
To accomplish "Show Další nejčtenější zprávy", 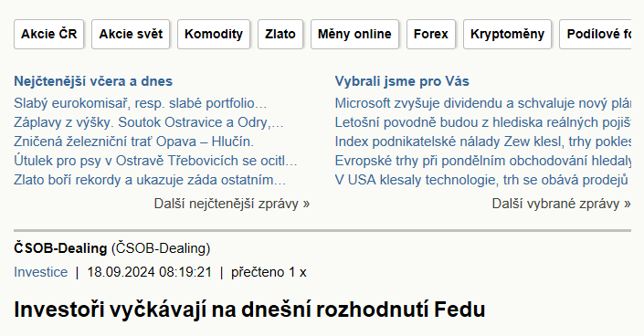I will [x=232, y=204].
